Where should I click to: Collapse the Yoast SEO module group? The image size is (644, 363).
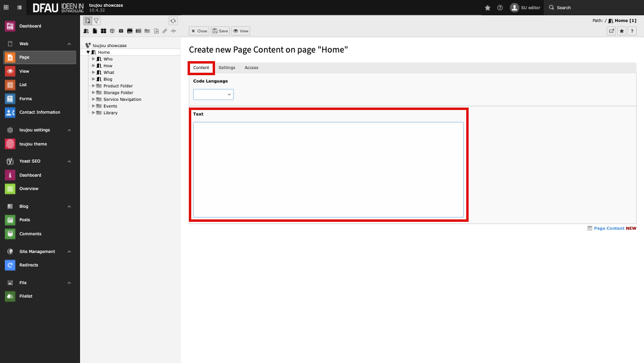[69, 161]
